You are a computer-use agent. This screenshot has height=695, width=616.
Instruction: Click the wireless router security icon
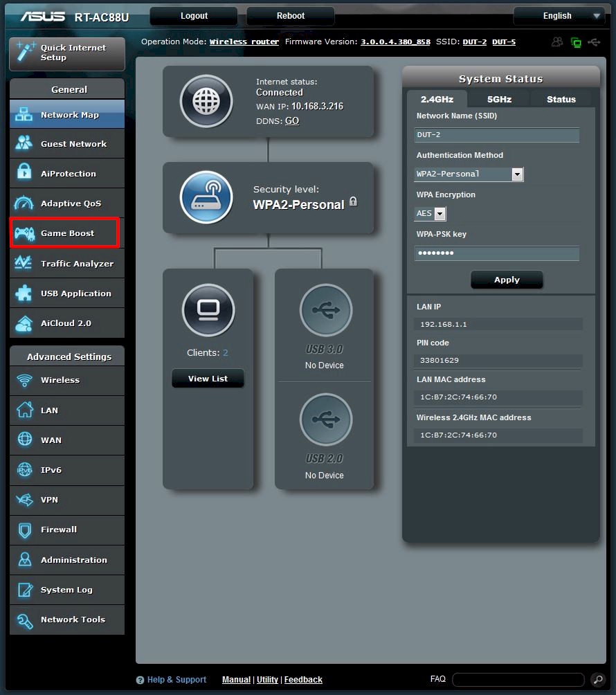[206, 197]
